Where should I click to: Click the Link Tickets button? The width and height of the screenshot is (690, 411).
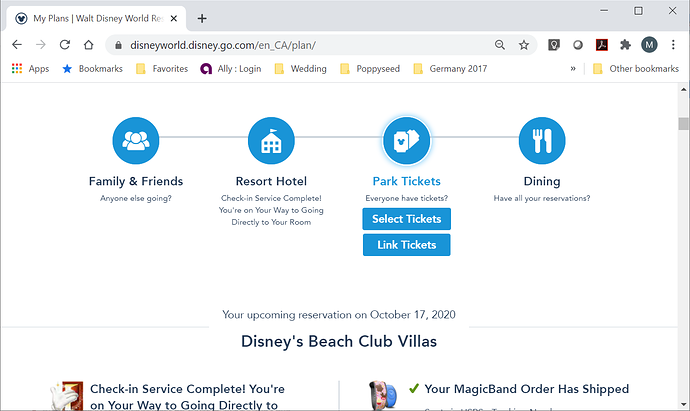click(407, 245)
